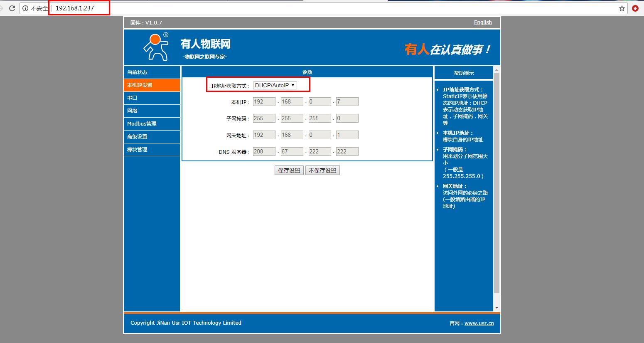Open the IP address mode dropdown

(x=275, y=85)
